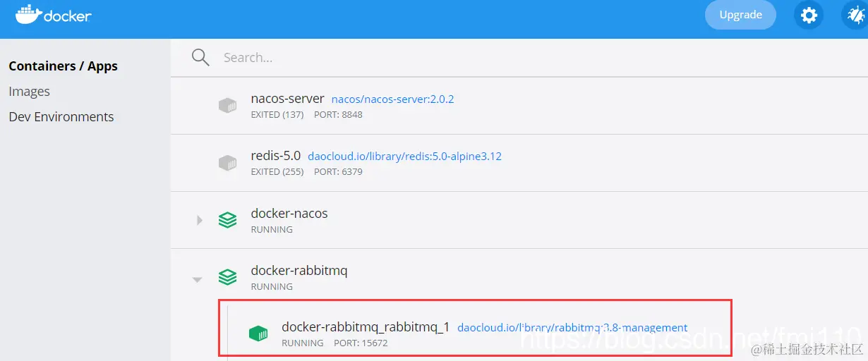Switch to the Images section
The width and height of the screenshot is (868, 361).
tap(29, 92)
